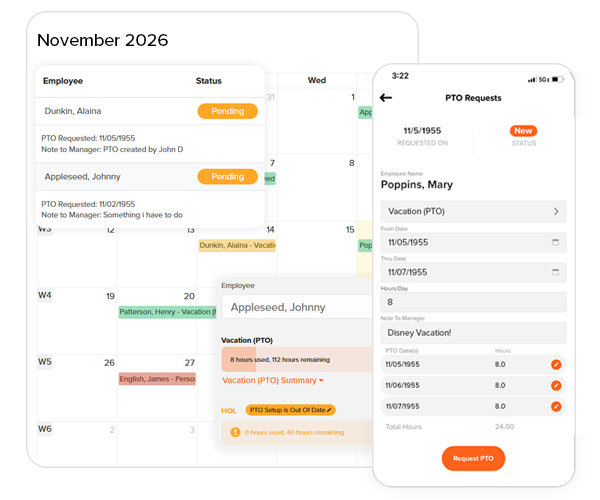Viewport: 600px width, 500px height.
Task: Click Pending status for Dunkin, Alaina
Action: (228, 112)
